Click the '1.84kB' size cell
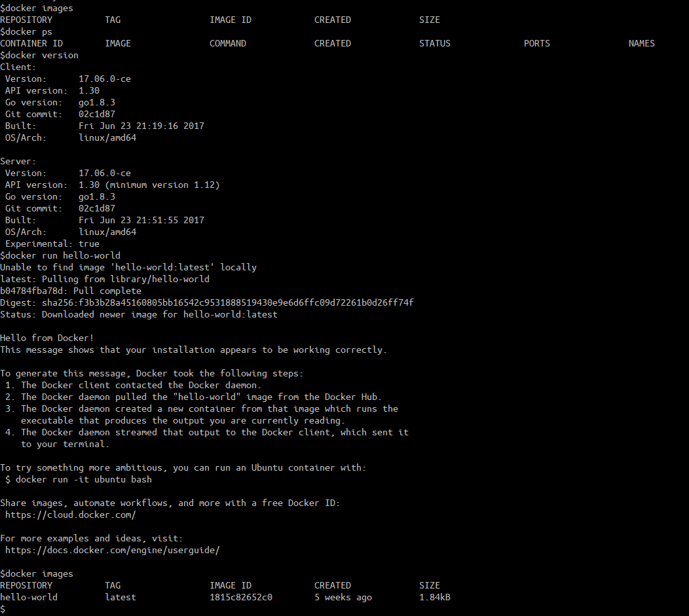The width and height of the screenshot is (689, 616). point(435,597)
